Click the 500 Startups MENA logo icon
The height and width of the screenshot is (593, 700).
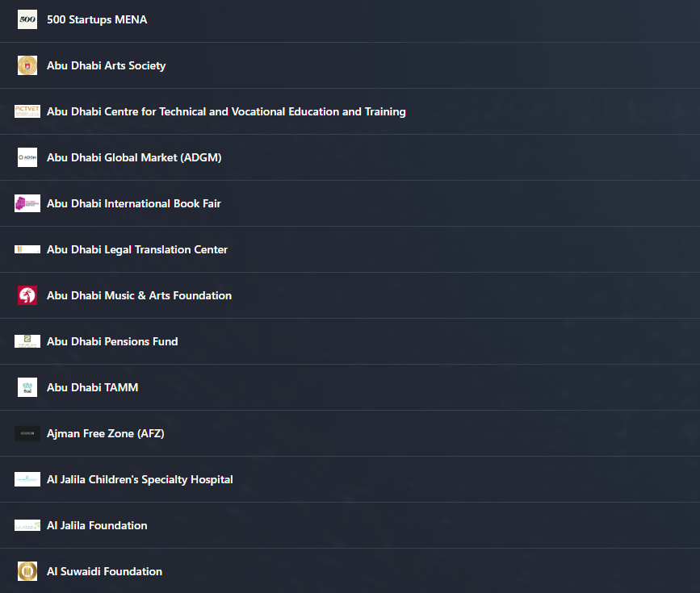click(27, 19)
